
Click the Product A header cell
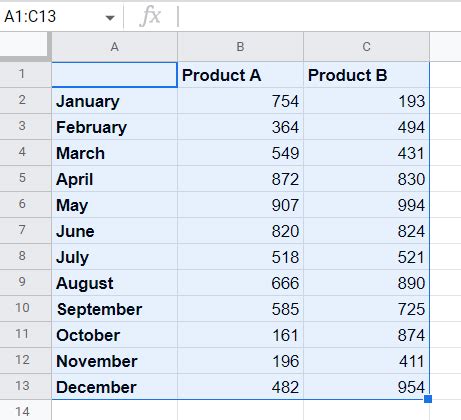point(240,75)
